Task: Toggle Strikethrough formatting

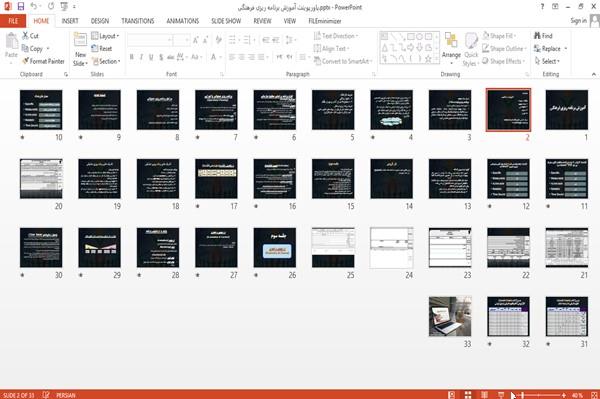Action: point(171,57)
